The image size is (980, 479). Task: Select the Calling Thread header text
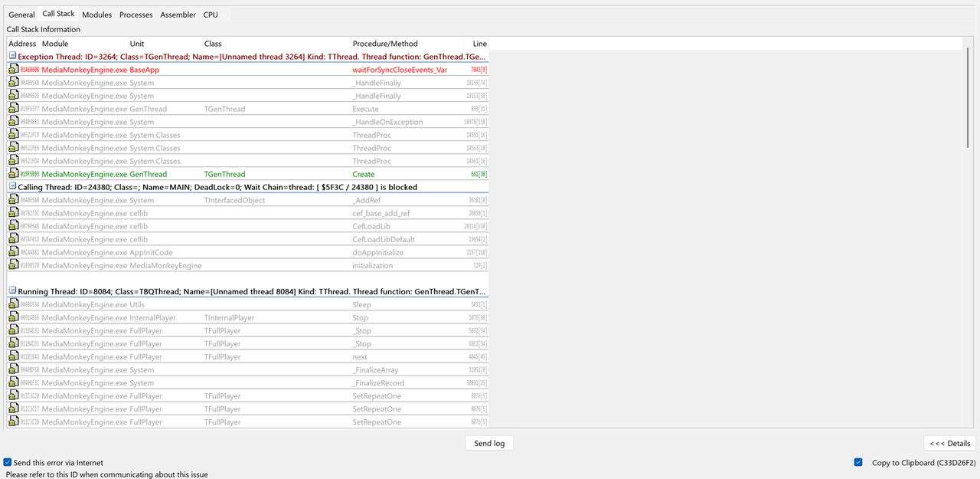[x=217, y=187]
